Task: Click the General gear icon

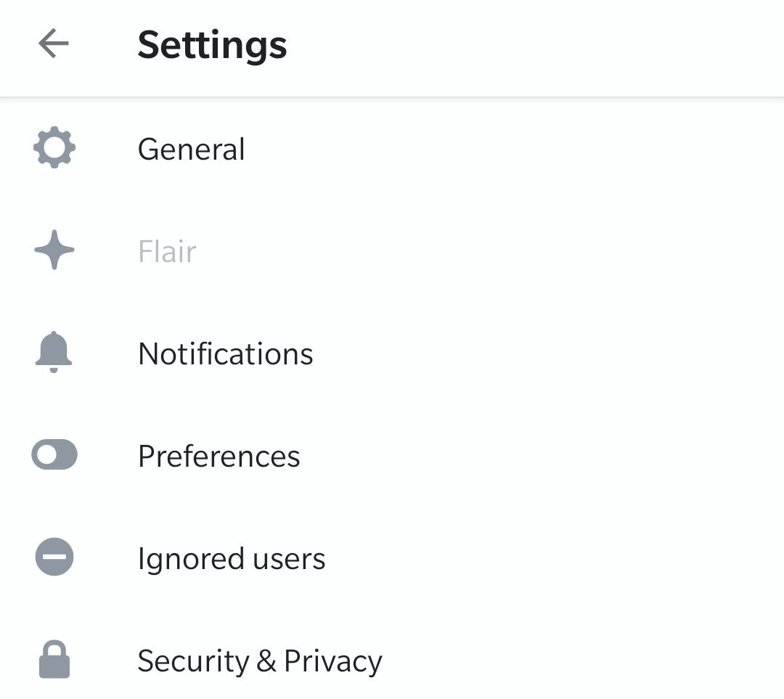Action: click(54, 147)
